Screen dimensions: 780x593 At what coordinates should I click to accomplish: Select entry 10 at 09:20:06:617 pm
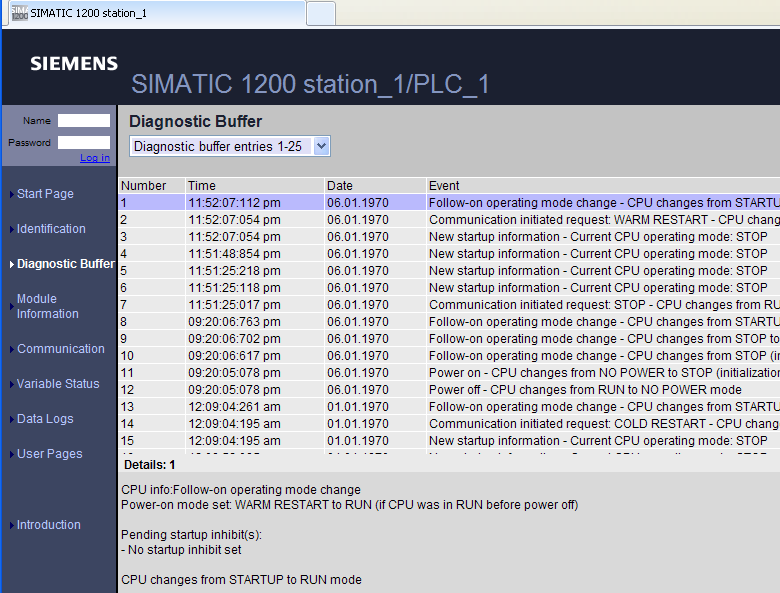click(x=450, y=356)
